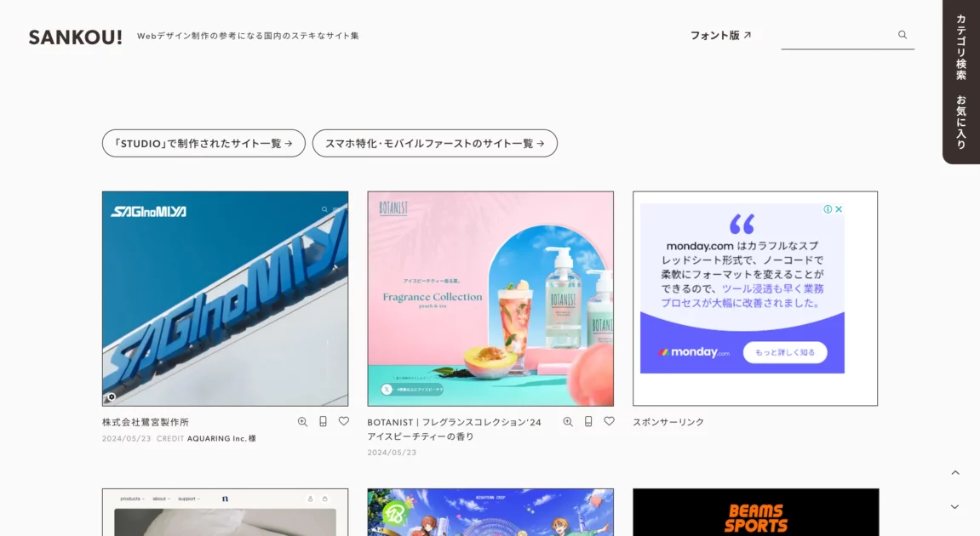This screenshot has height=536, width=980.
Task: Toggle heart favorite on BOTANIST entry
Action: (609, 421)
